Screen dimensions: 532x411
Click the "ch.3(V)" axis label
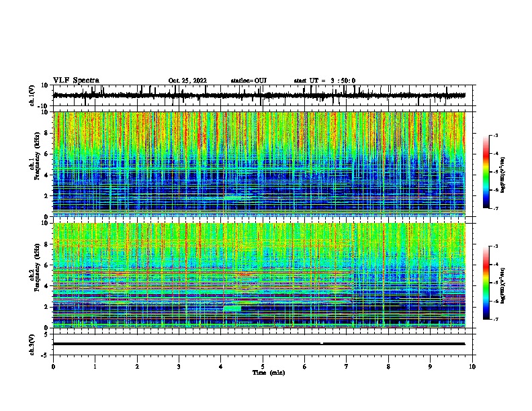pyautogui.click(x=32, y=345)
